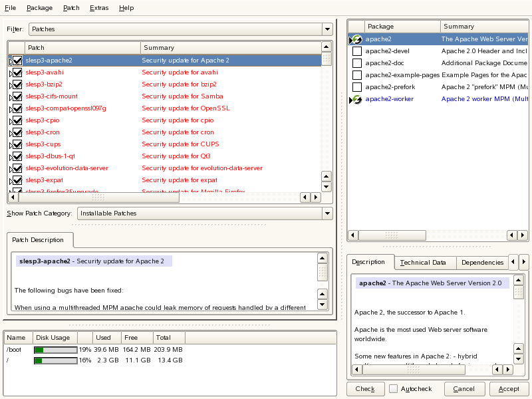
Task: Toggle the apache2-devel package checkbox
Action: pyautogui.click(x=357, y=51)
